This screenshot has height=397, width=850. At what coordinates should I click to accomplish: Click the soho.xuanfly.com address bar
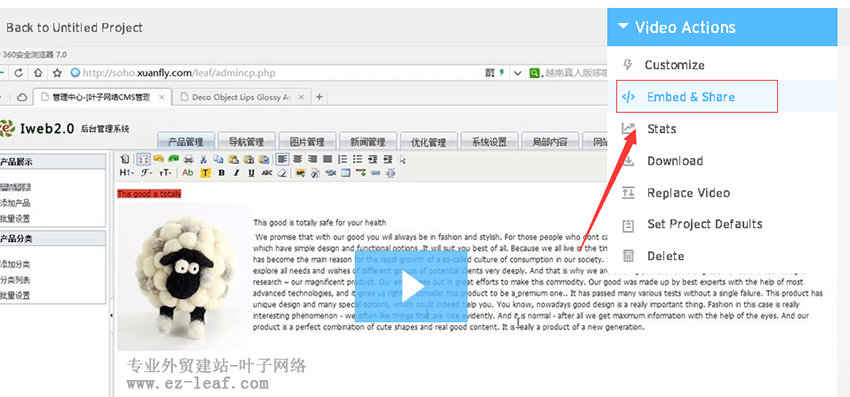276,73
